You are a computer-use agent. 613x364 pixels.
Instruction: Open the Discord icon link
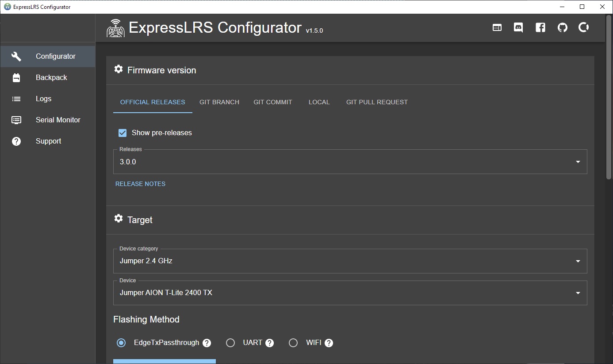[518, 28]
